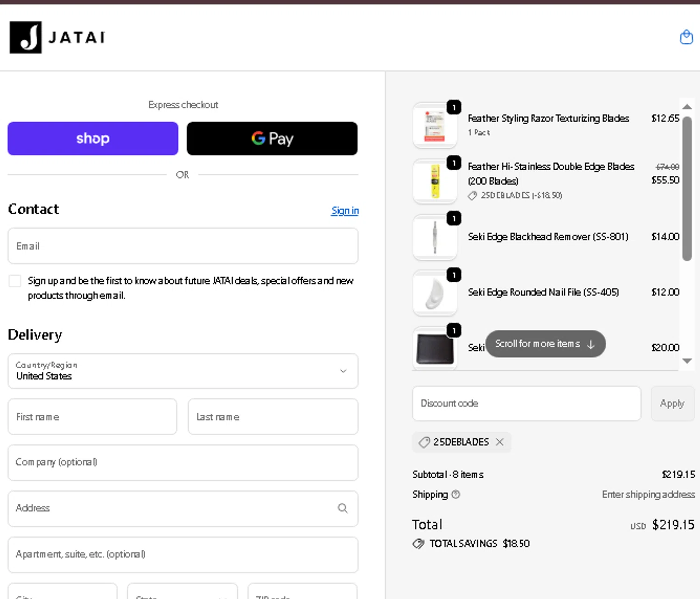Click the 25DEBLADES discount tag icon
Screen dimensions: 700x599
[424, 442]
